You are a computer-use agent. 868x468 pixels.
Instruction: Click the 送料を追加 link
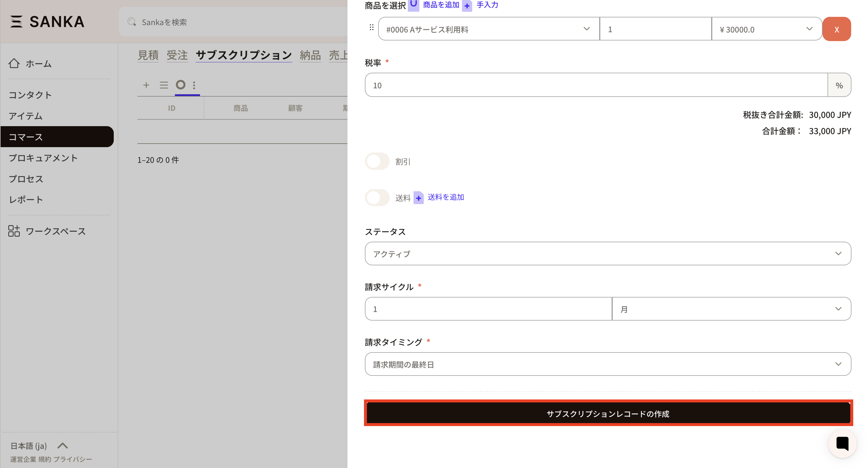tap(446, 197)
